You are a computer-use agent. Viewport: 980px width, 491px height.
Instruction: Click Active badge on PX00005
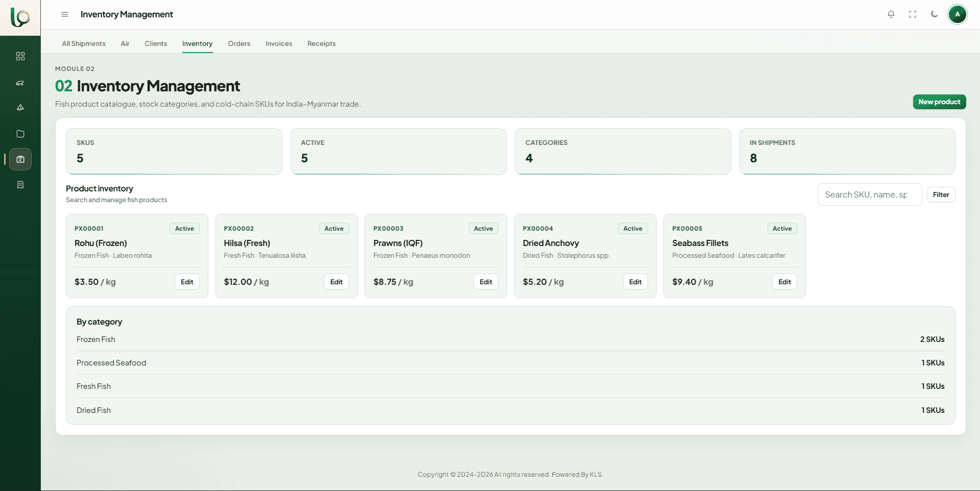(782, 229)
